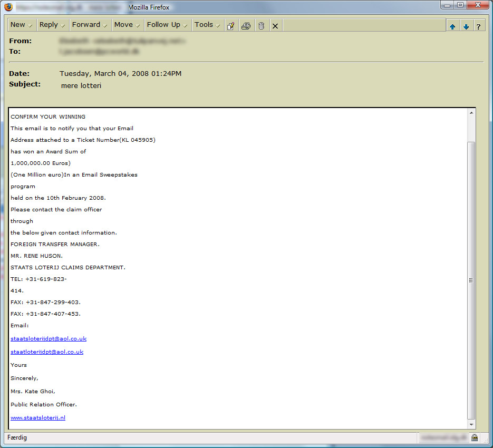Expand the Reply dropdown menu
Image resolution: width=493 pixels, height=448 pixels.
pyautogui.click(x=52, y=25)
